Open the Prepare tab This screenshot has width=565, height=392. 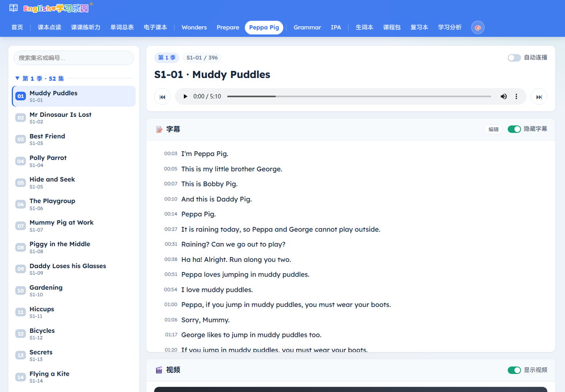[228, 27]
